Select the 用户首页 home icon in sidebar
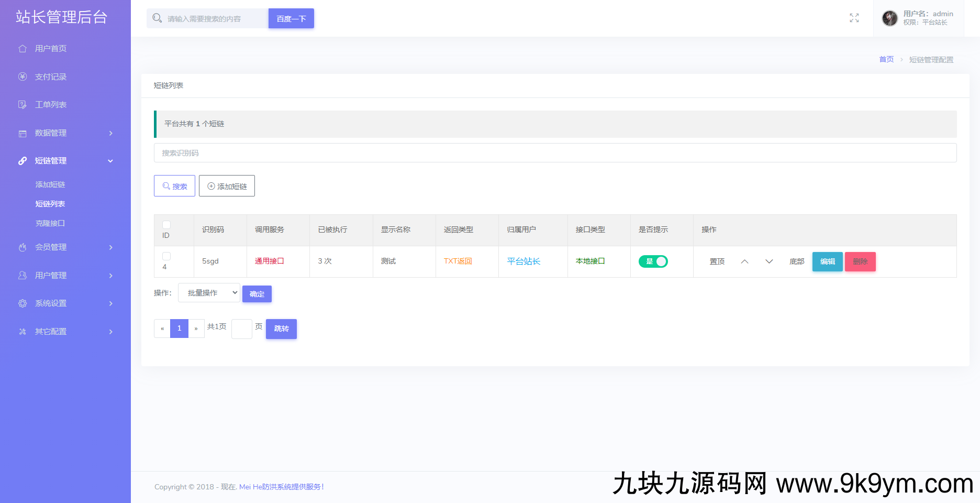 point(23,48)
